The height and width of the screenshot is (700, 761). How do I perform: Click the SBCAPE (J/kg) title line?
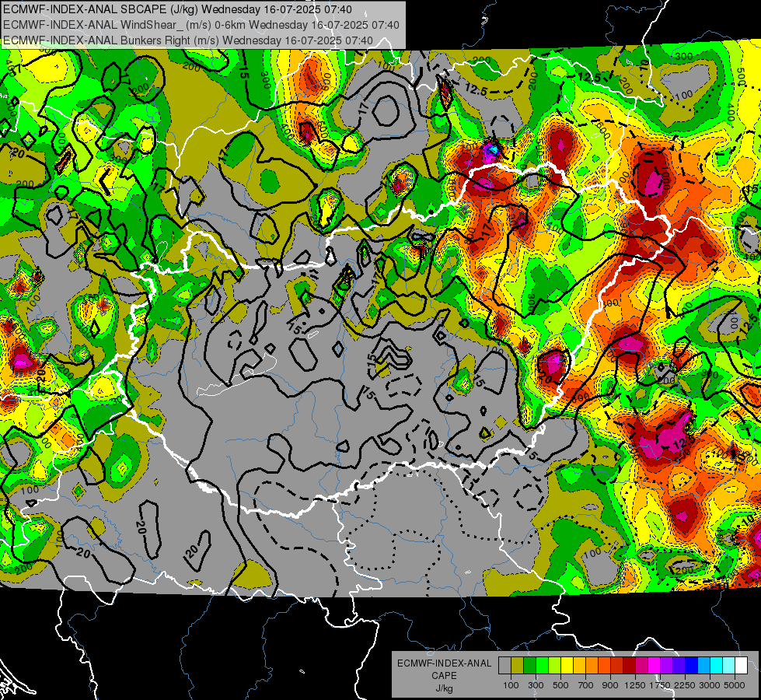coord(178,9)
